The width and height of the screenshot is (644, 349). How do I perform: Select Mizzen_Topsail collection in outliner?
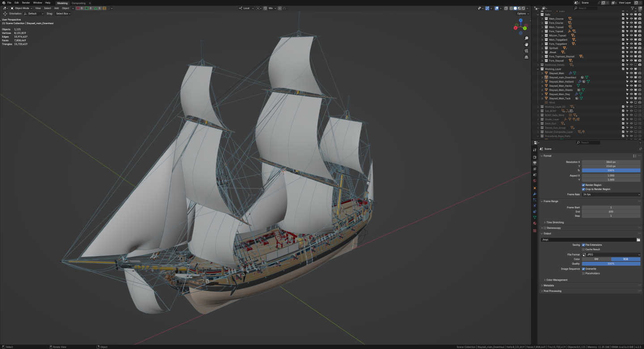pos(557,35)
